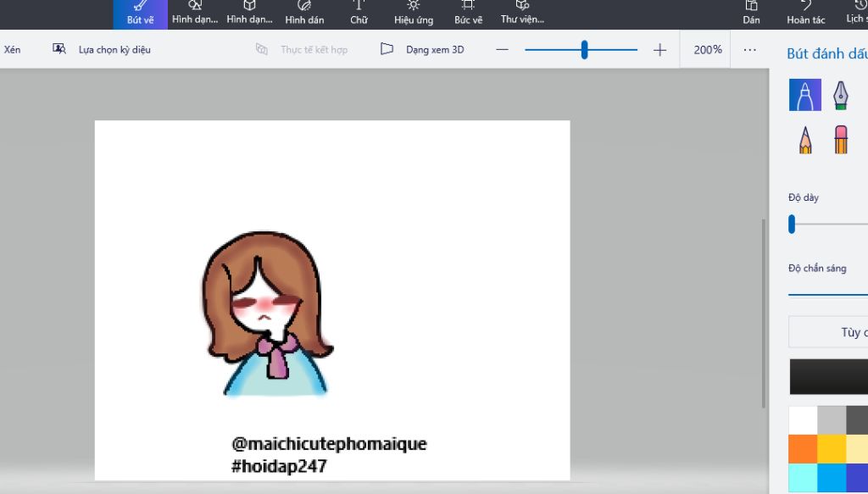Click the Magic select icon
Screen dimensions: 868x494
[59, 49]
